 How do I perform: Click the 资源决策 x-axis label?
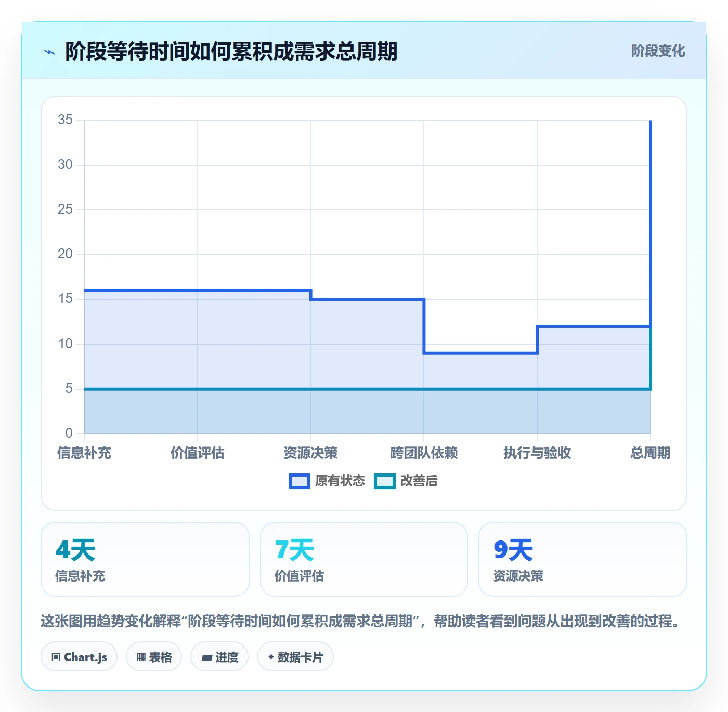coord(310,453)
